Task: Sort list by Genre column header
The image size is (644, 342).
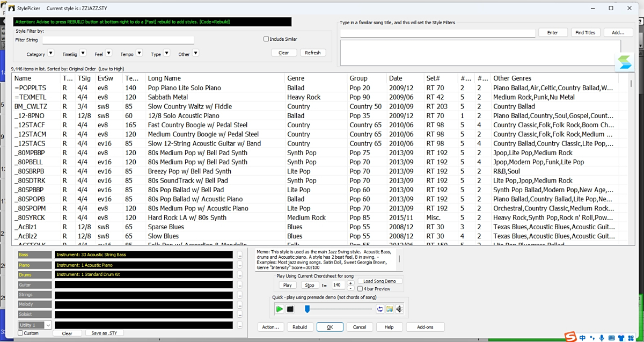Action: [296, 78]
